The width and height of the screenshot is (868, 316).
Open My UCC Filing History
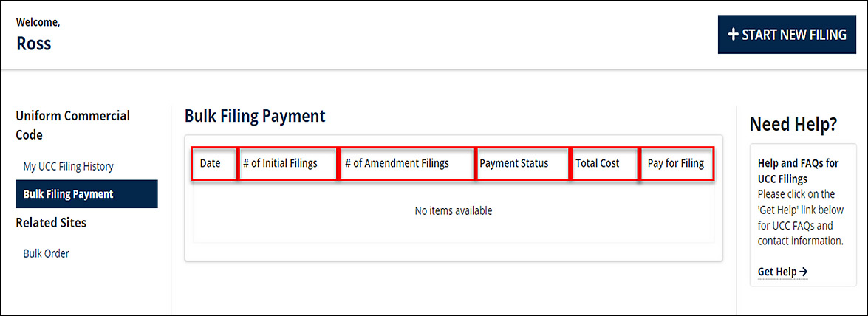click(x=68, y=167)
